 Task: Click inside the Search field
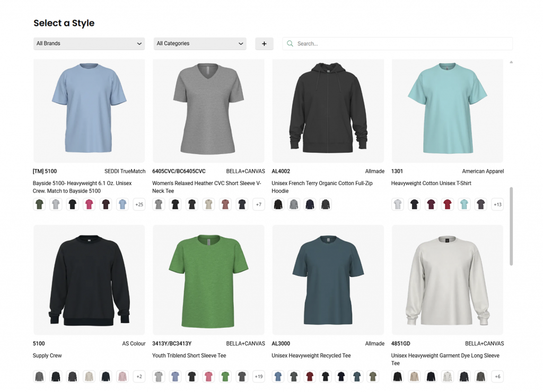pos(397,43)
